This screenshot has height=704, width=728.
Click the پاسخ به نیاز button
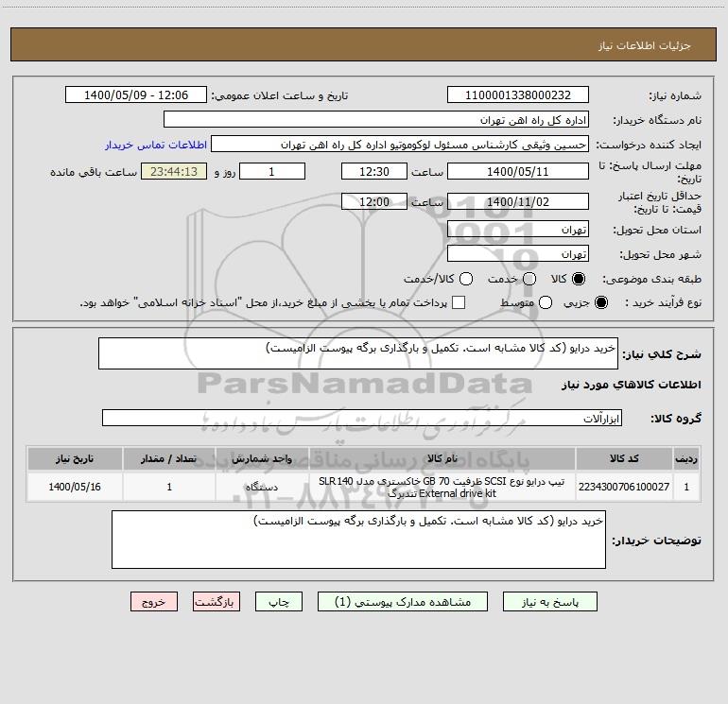[549, 601]
